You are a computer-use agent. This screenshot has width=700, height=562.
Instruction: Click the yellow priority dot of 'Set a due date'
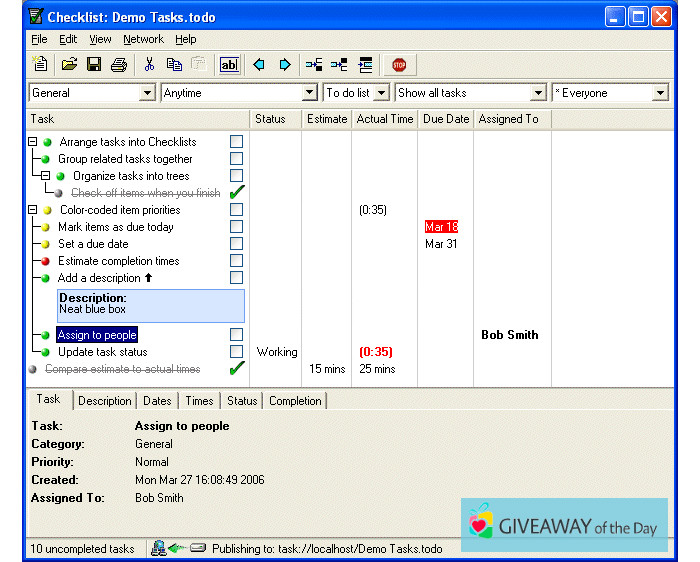(x=45, y=244)
